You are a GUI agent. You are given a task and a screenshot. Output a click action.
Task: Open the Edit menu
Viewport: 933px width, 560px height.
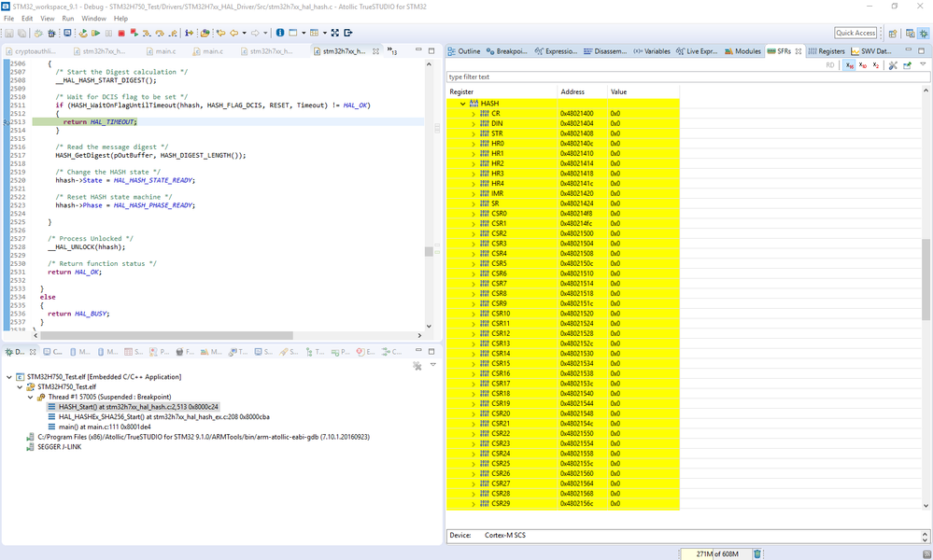tap(27, 19)
